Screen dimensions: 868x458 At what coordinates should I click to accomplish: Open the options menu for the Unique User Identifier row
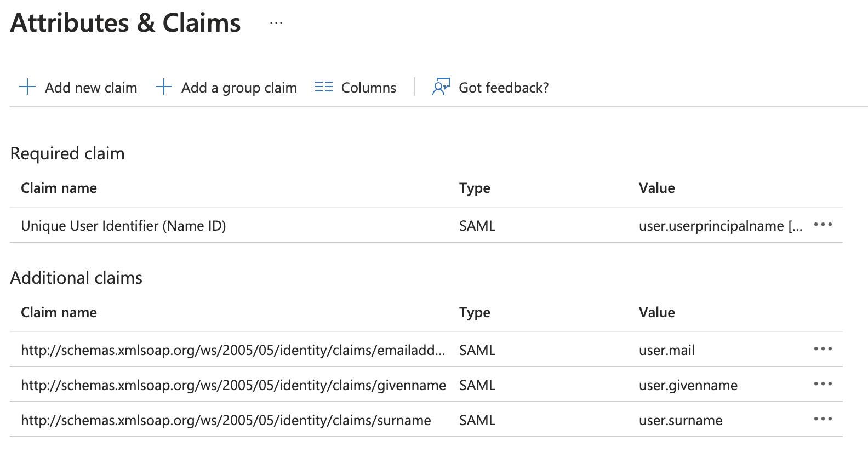click(823, 225)
